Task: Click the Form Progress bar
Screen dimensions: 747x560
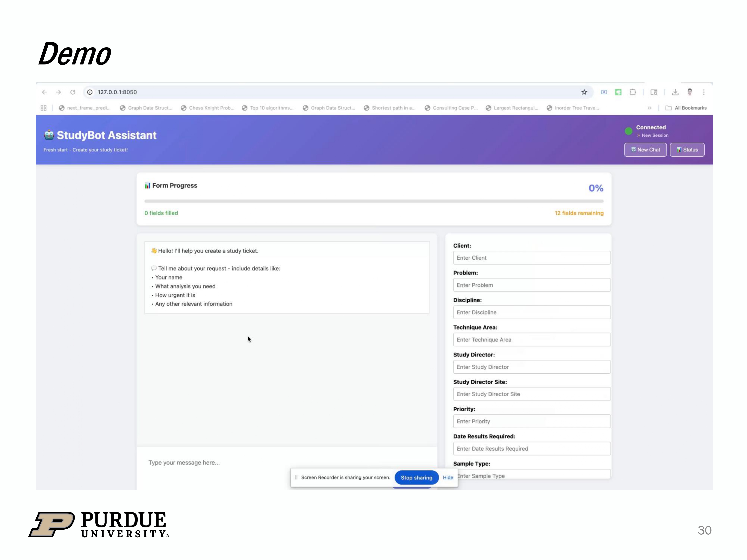Action: coord(374,201)
